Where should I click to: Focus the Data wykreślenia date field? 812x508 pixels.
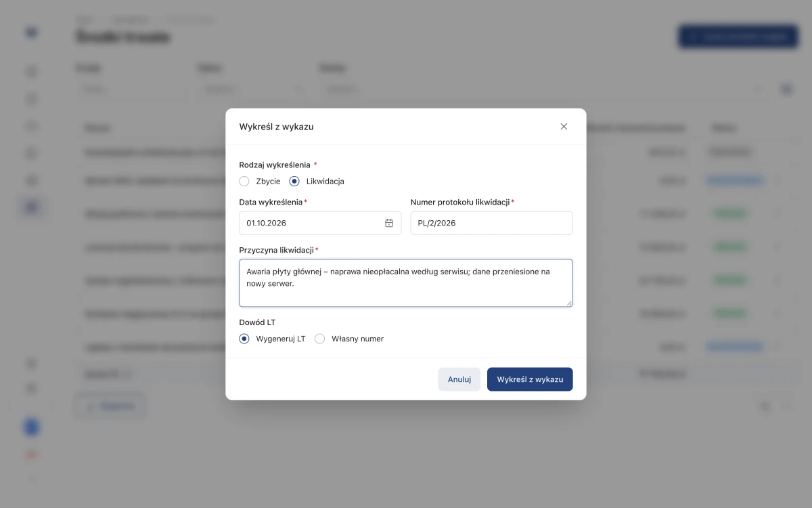[320, 223]
